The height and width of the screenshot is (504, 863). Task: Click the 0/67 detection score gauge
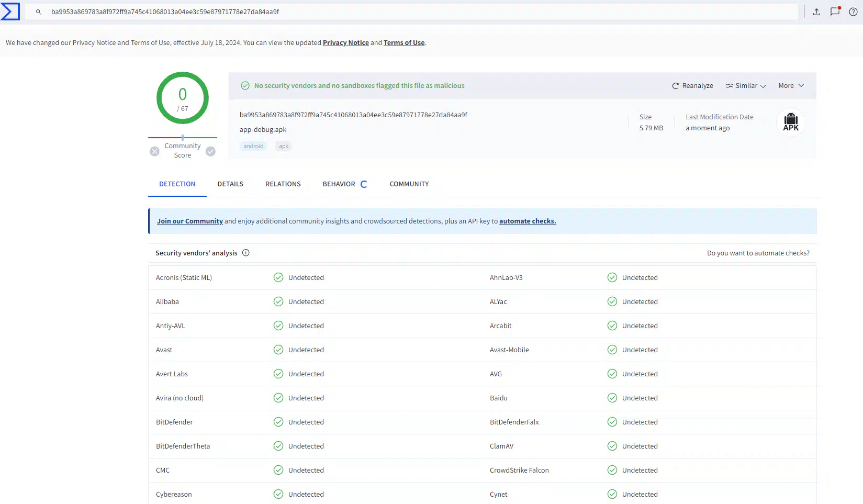click(183, 98)
